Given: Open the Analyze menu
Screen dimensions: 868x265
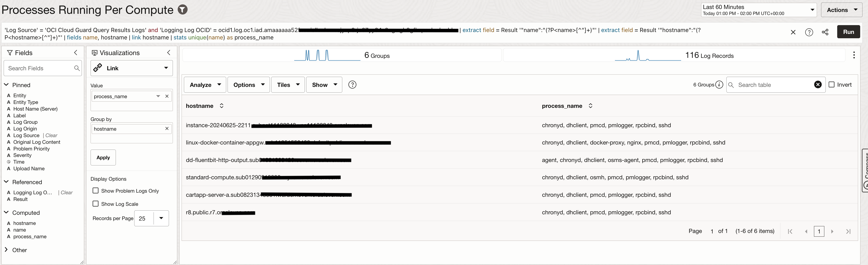Looking at the screenshot, I should click(x=205, y=85).
